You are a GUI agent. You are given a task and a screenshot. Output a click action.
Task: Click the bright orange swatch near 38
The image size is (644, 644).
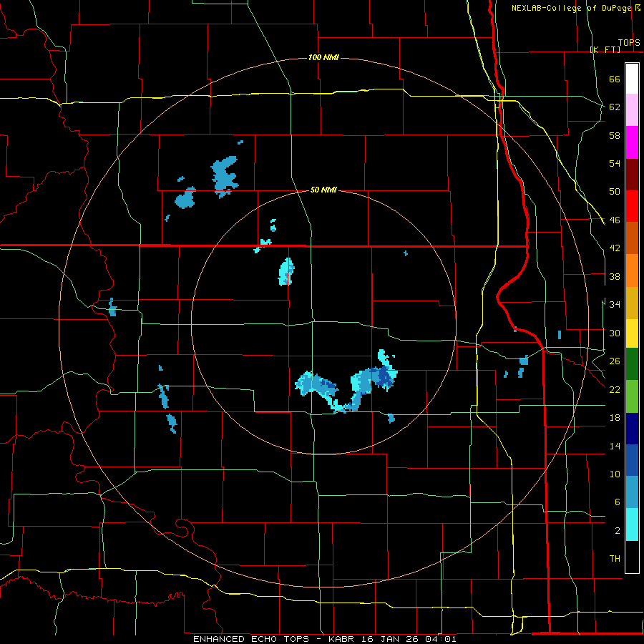632,270
